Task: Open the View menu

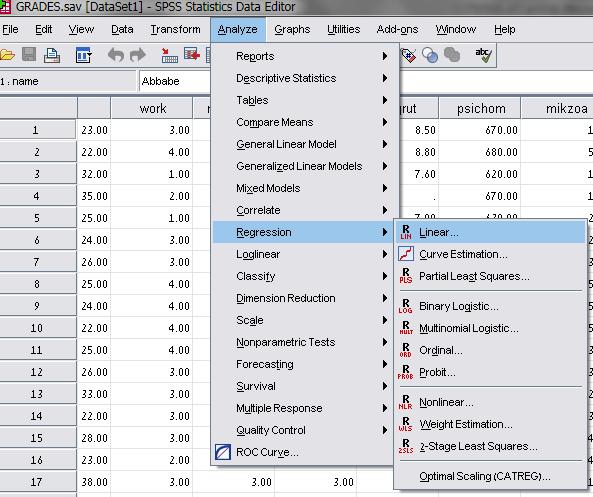Action: [81, 30]
